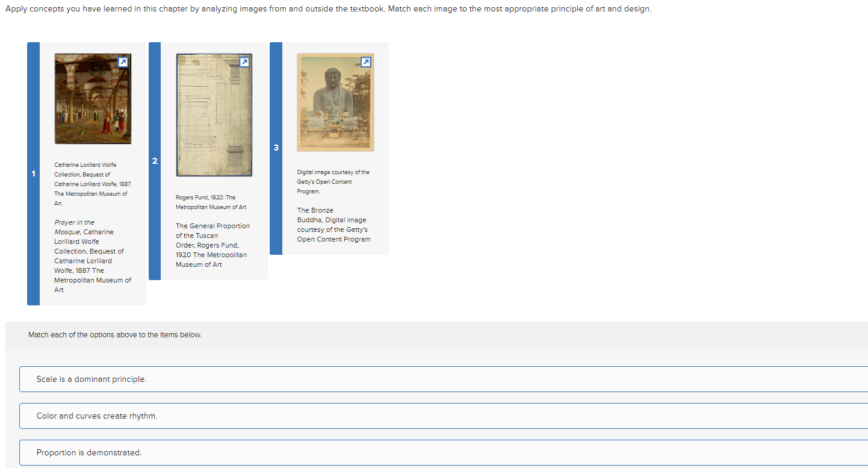The image size is (868, 468).
Task: Click the 'Match each of the options above' instruction
Action: (115, 335)
